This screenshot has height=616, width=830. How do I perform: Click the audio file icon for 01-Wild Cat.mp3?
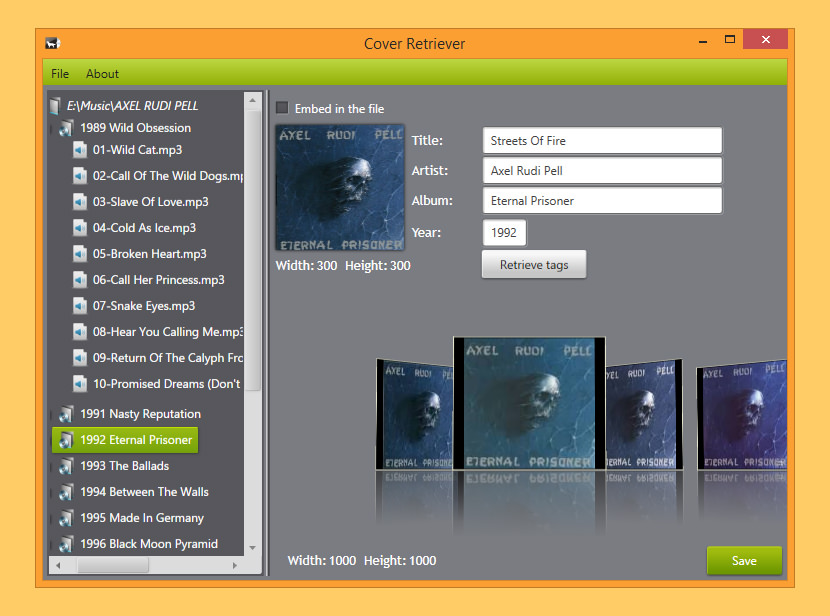(79, 150)
